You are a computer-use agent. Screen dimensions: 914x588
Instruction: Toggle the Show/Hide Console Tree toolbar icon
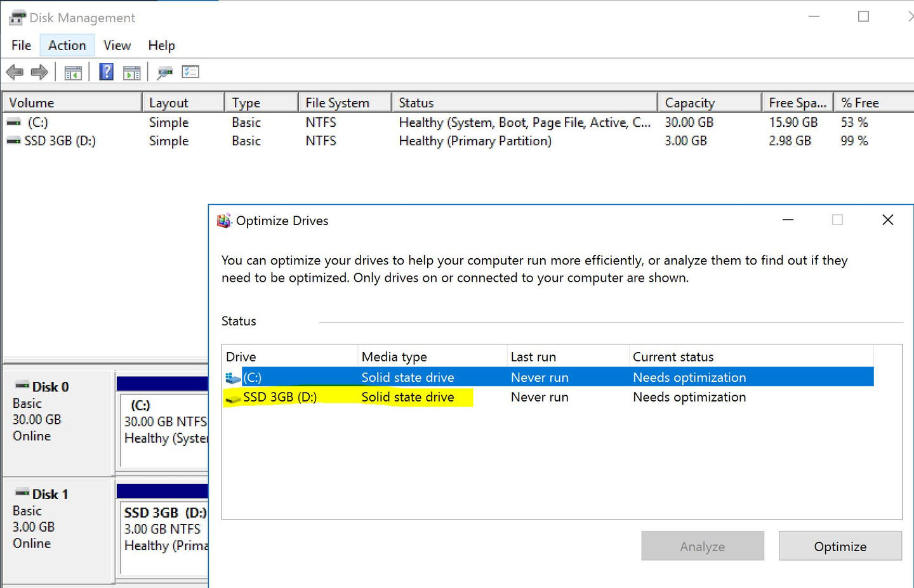tap(73, 73)
